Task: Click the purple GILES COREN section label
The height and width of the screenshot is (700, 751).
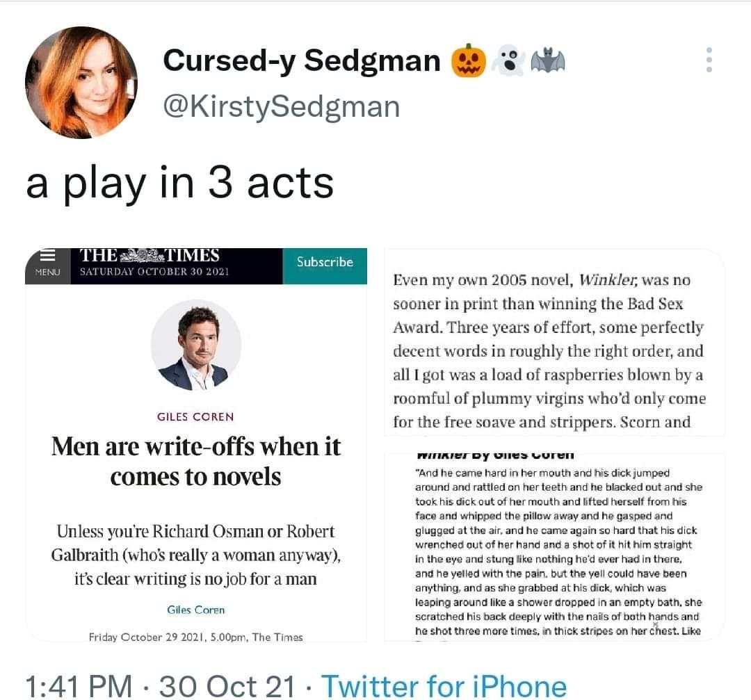Action: [x=195, y=416]
